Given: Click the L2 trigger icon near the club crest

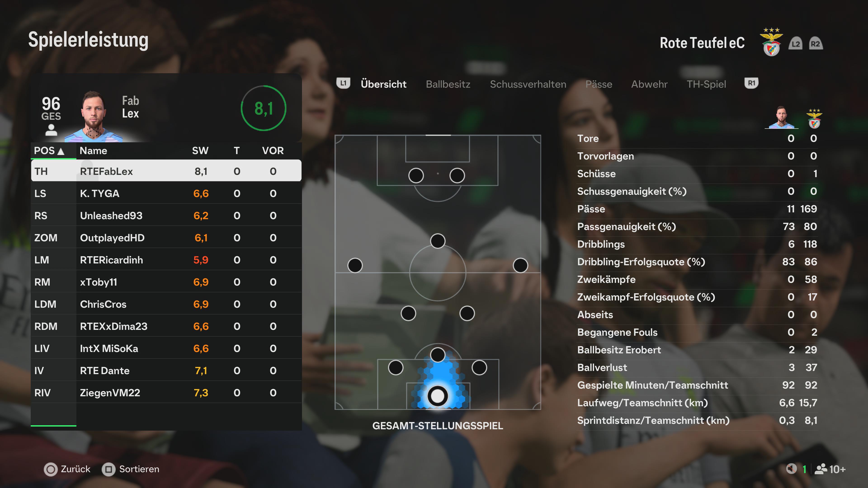Looking at the screenshot, I should (795, 44).
